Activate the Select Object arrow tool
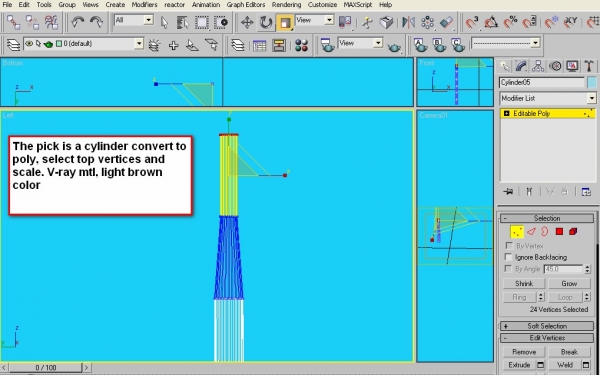This screenshot has height=375, width=600. 165,23
